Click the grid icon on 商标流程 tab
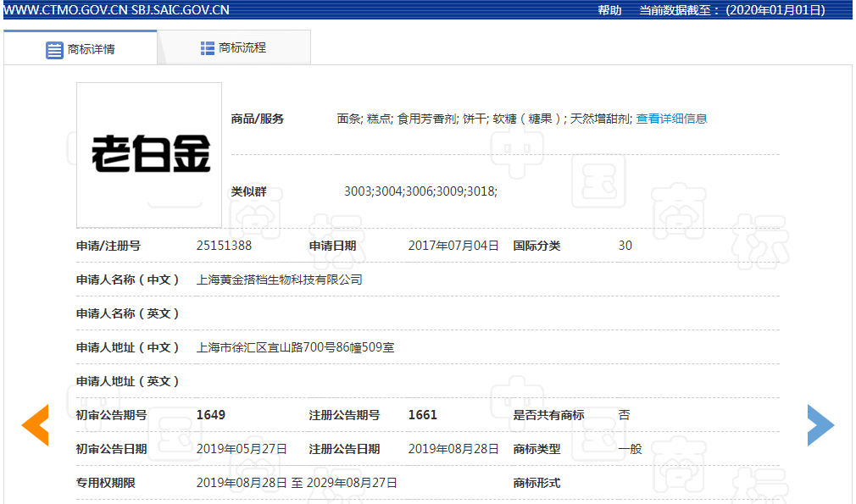This screenshot has height=504, width=856. (x=208, y=48)
